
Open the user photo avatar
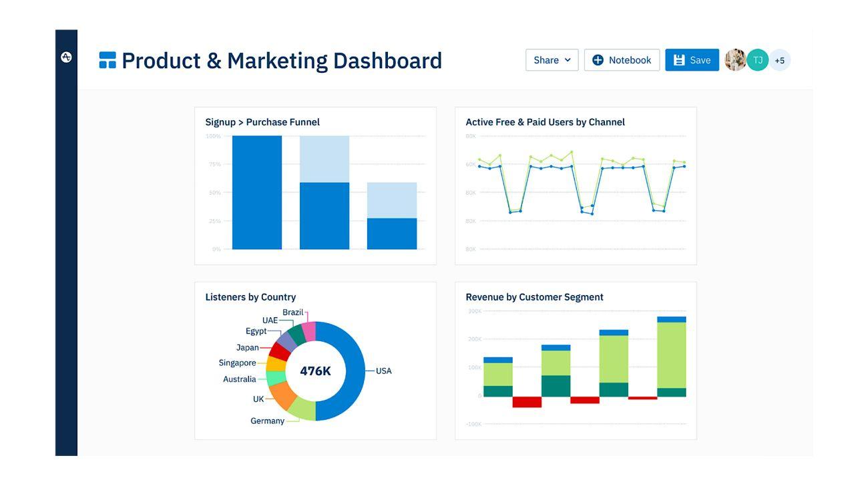point(736,60)
